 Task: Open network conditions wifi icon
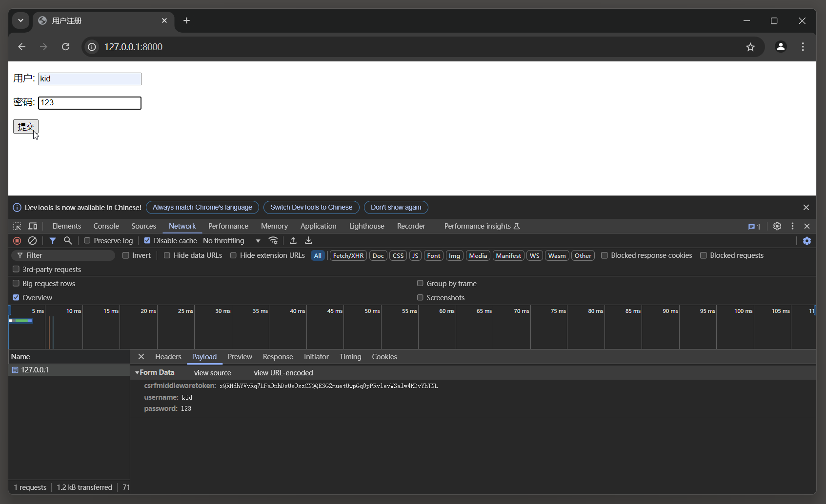[x=273, y=241]
